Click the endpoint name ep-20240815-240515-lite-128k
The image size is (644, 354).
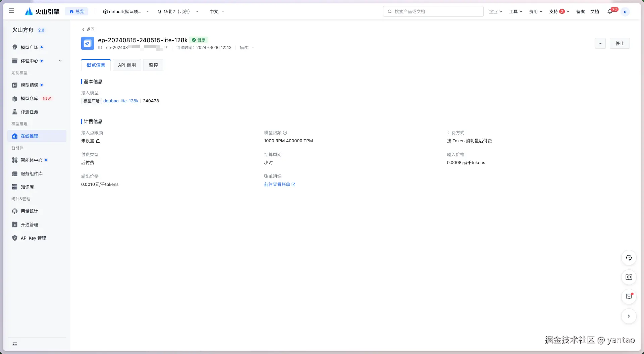point(143,40)
